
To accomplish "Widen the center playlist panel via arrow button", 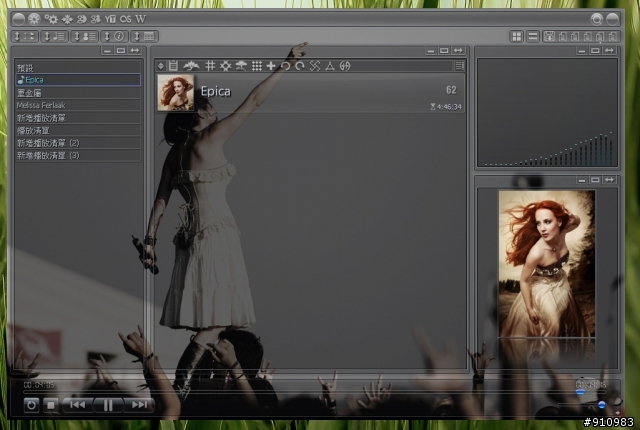I will [458, 51].
